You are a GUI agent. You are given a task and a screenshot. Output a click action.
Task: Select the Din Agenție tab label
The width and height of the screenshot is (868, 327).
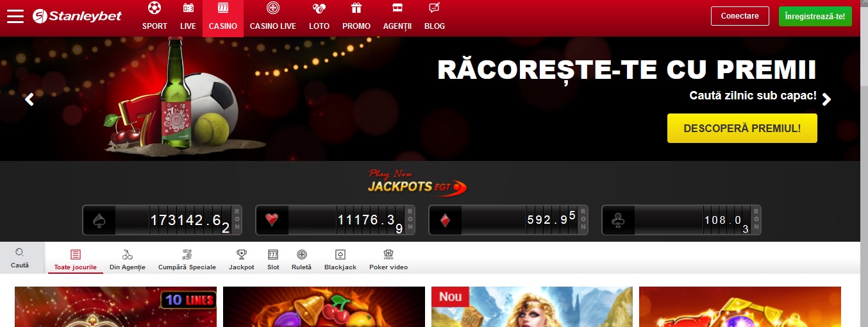click(128, 267)
